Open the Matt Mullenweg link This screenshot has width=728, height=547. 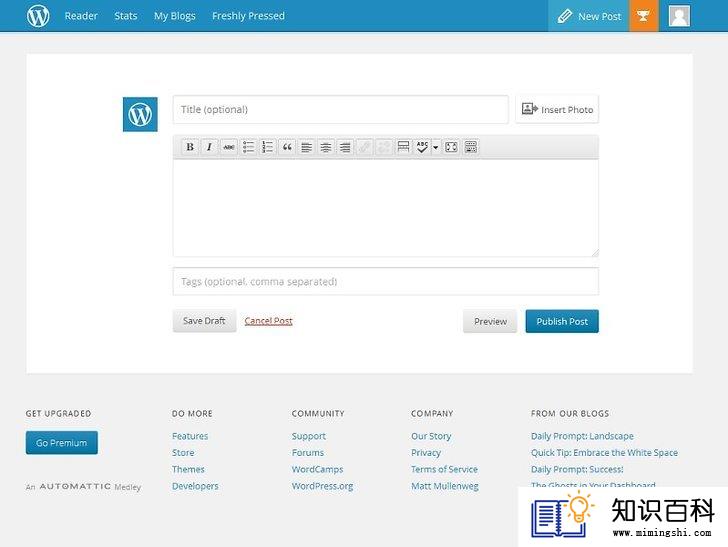tap(445, 486)
